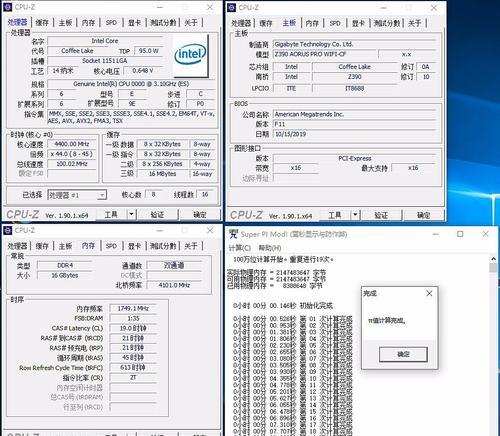Close the 完成 completion dialog
500x436 pixels.
429,293
